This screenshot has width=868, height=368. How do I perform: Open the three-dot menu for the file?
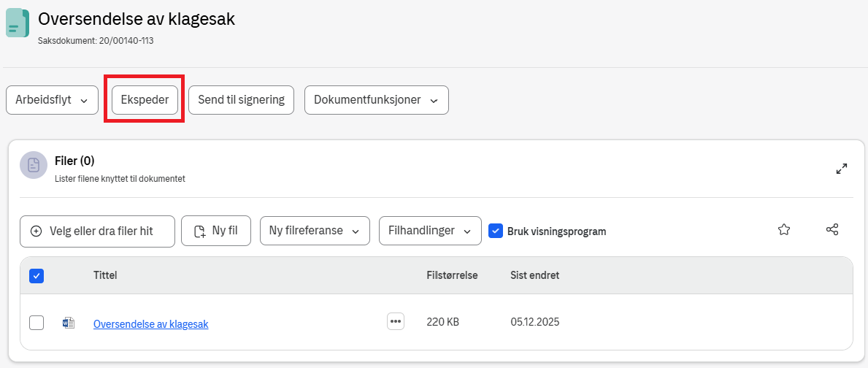396,322
